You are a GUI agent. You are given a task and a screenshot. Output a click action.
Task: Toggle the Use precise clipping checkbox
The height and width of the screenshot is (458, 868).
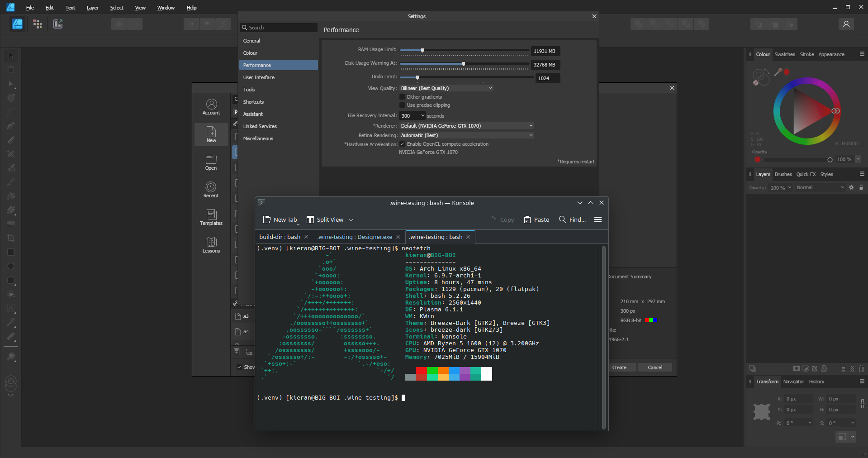tap(402, 105)
